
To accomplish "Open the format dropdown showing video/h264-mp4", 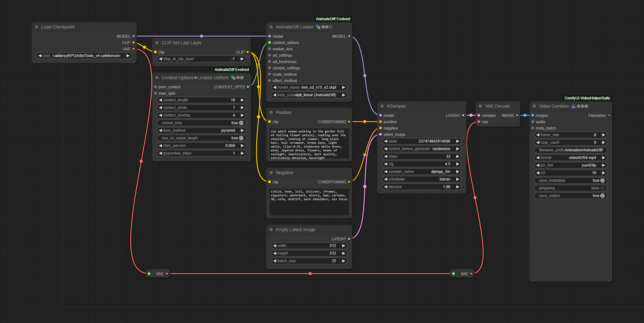I will [571, 158].
